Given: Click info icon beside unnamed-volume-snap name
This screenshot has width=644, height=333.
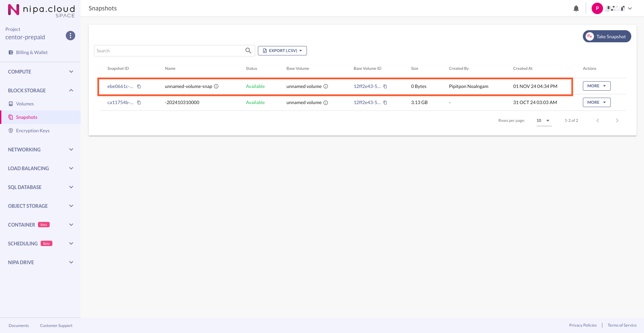Looking at the screenshot, I should [216, 86].
